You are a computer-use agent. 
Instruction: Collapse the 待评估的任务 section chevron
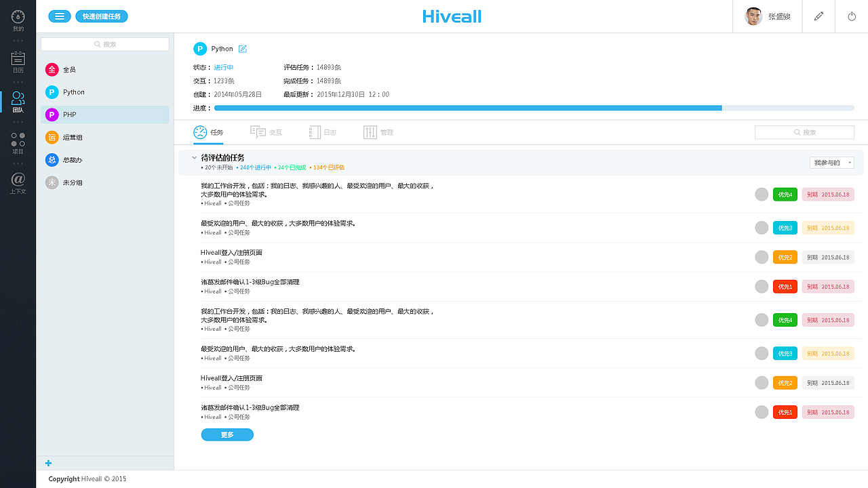point(194,158)
